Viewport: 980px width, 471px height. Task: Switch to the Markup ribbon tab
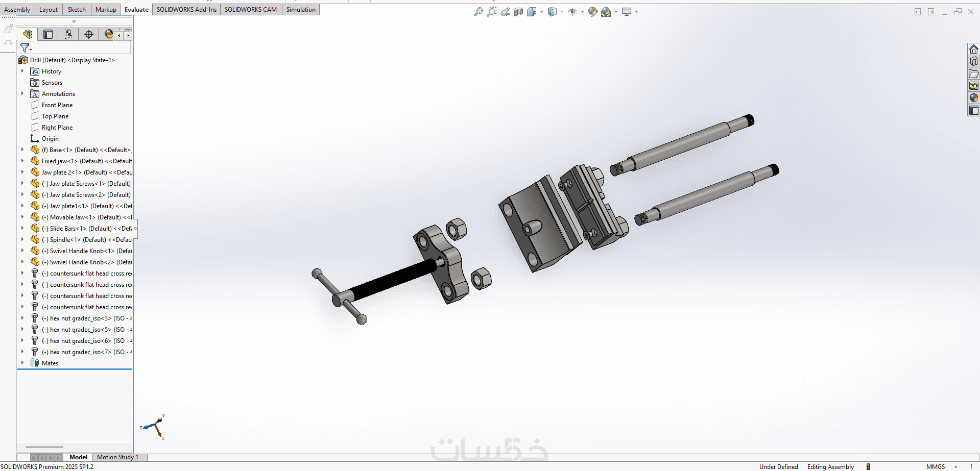coord(106,9)
